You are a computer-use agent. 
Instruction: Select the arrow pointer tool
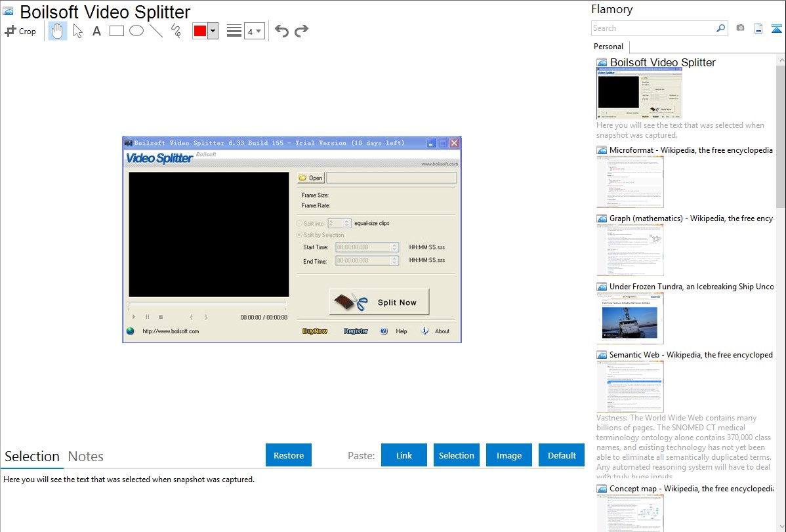point(77,31)
